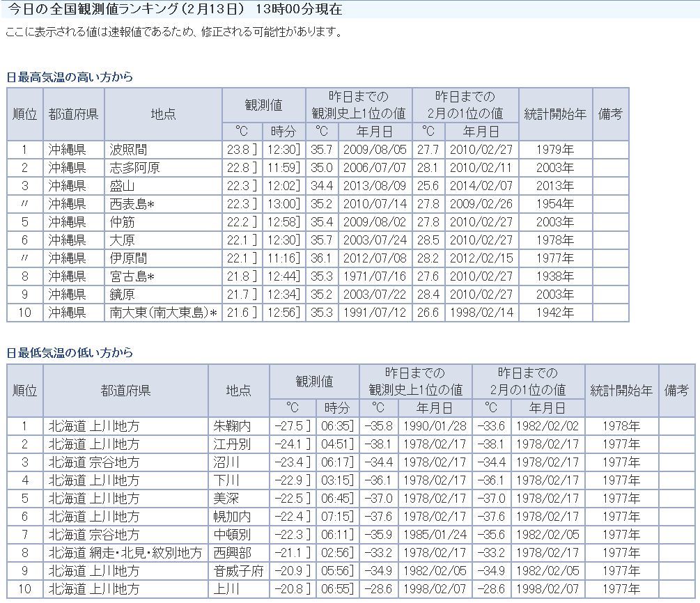Select the 朱鞠内 station cell
This screenshot has width=700, height=603.
(x=238, y=426)
